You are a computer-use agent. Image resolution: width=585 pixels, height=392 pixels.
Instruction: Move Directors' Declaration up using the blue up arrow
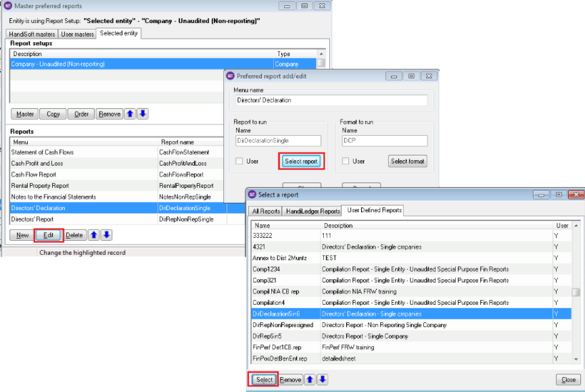click(x=92, y=235)
